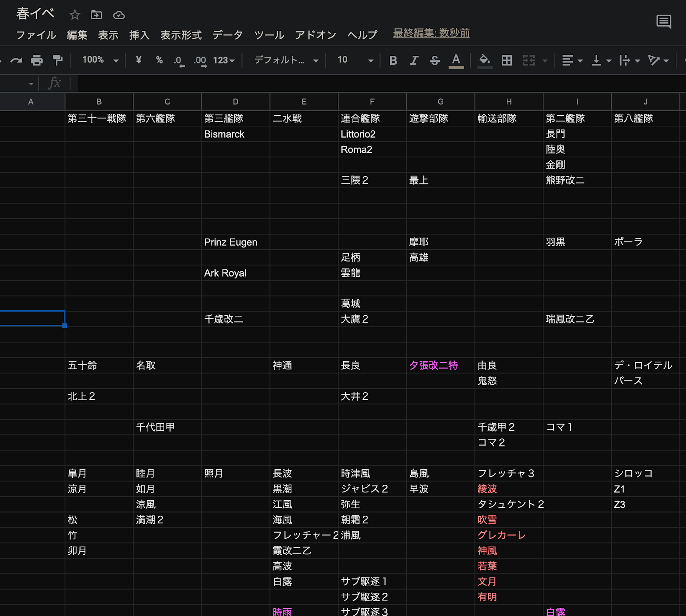Select the 夕張改二特 cell

[440, 365]
